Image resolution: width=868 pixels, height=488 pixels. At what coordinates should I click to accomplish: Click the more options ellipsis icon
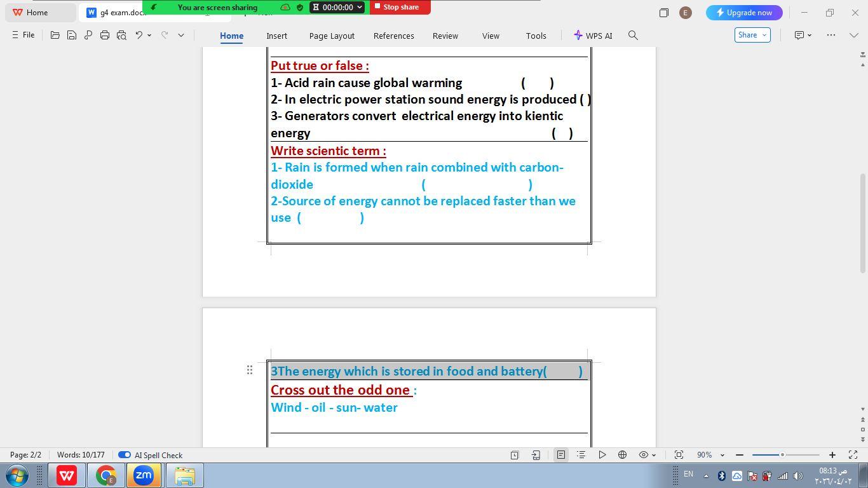point(831,36)
